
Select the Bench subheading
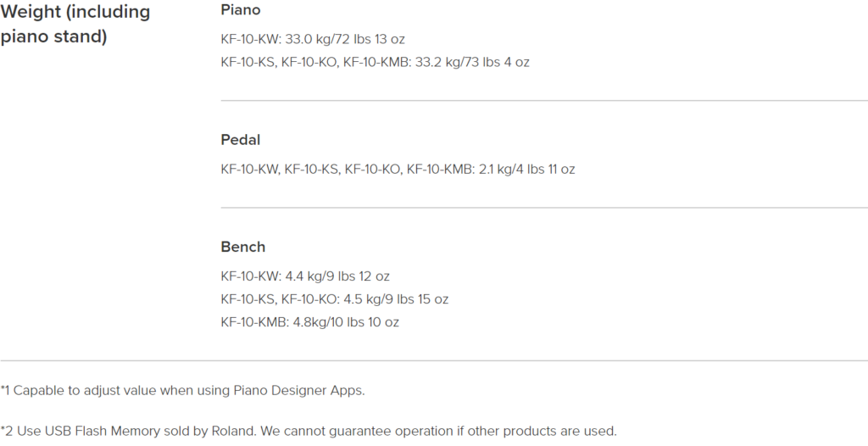coord(243,247)
